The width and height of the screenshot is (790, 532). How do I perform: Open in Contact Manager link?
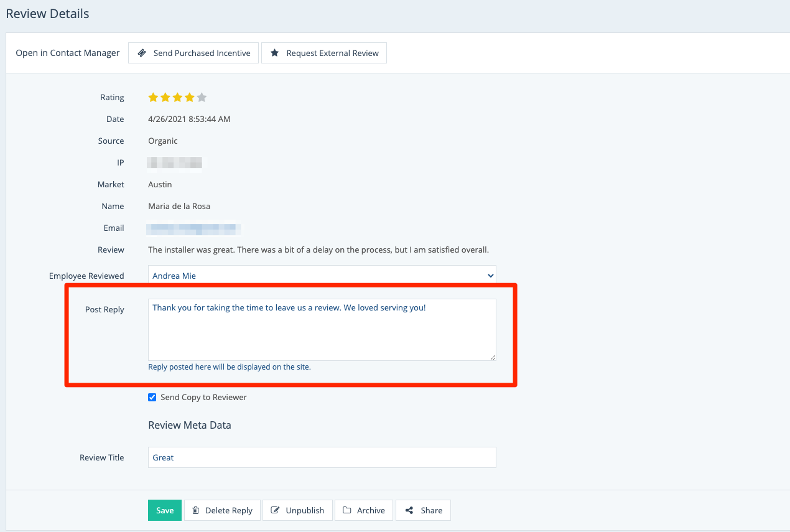pos(68,54)
